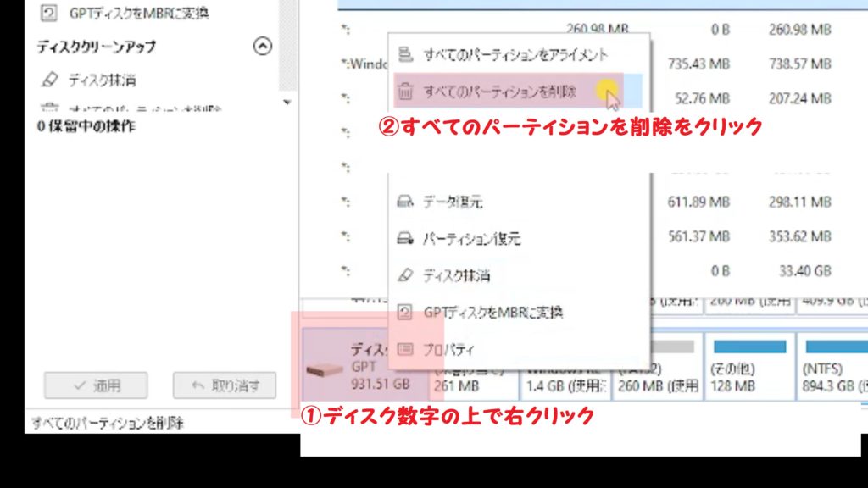Click the GPTディスクをMBRに変換 icon in context menu

click(406, 313)
